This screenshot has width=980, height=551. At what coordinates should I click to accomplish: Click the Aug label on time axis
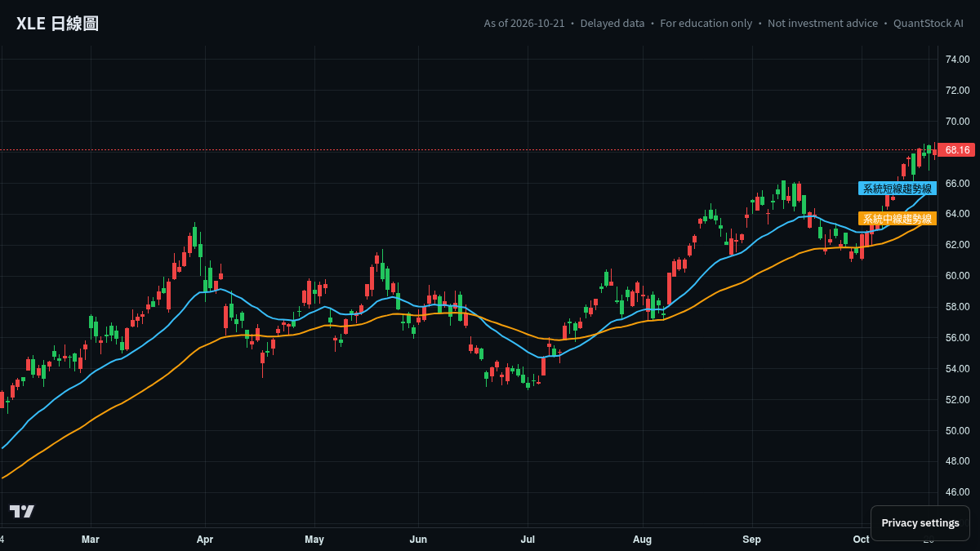643,540
